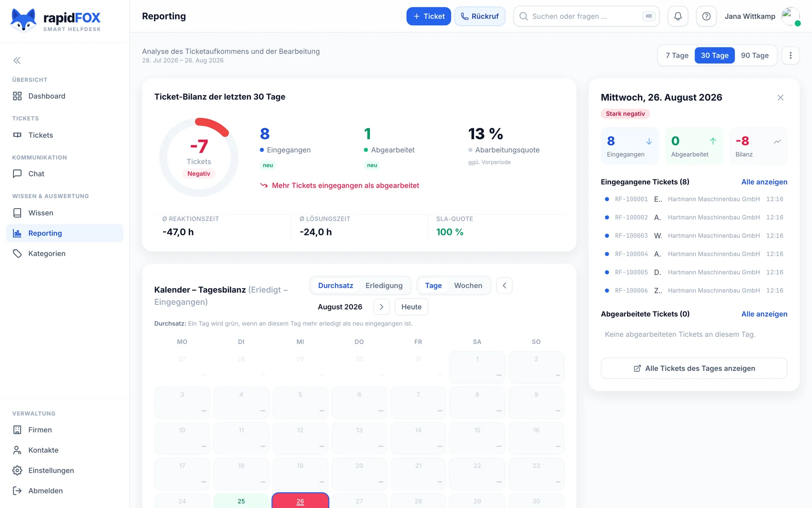812x508 pixels.
Task: Open Kategorien in the sidebar
Action: pyautogui.click(x=65, y=253)
